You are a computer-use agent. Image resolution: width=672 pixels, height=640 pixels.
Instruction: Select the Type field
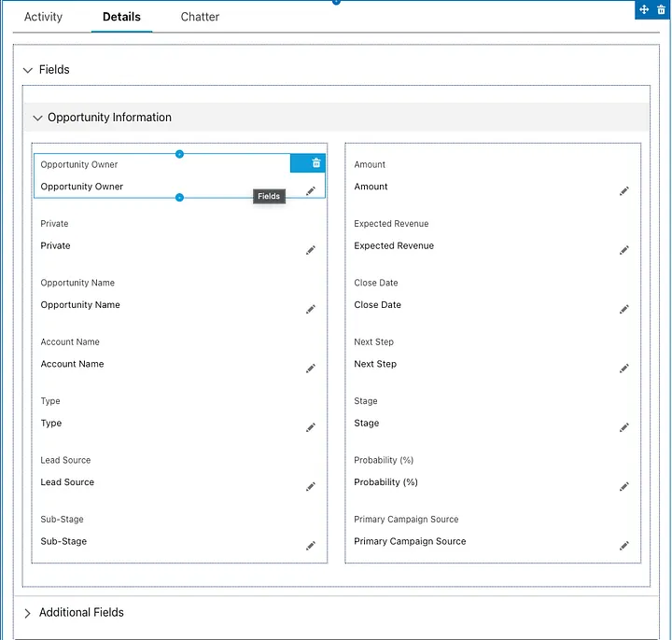tap(179, 412)
